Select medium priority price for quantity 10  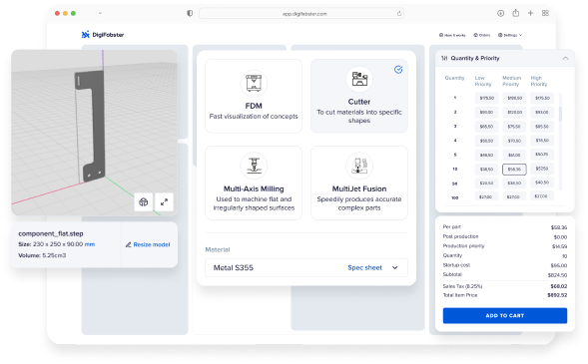point(514,170)
